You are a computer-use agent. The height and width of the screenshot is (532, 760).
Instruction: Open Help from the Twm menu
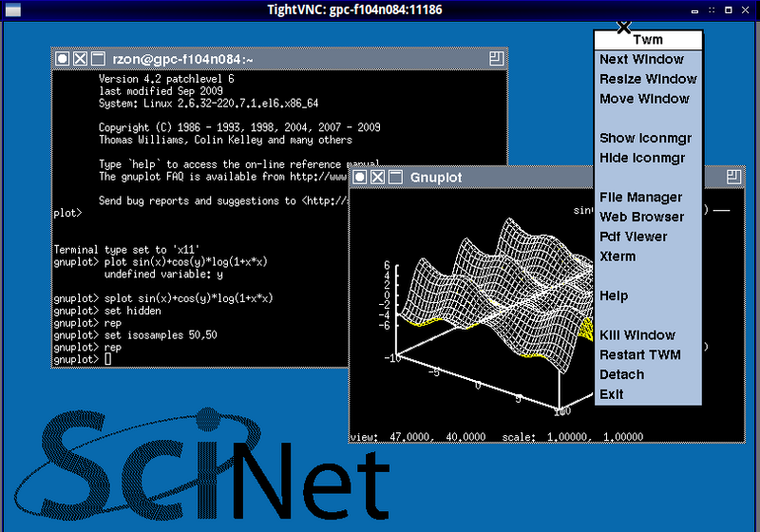[648, 296]
